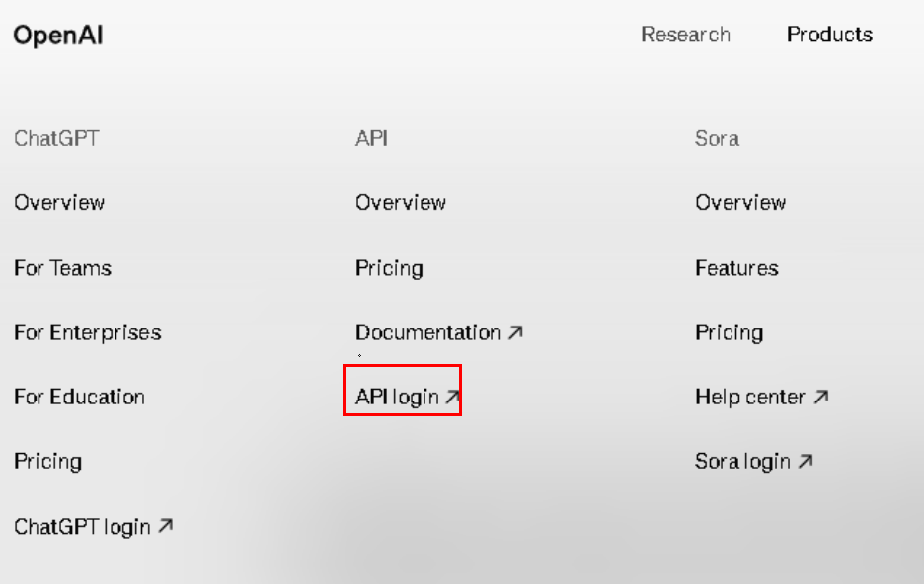Click the API login link
This screenshot has width=924, height=584.
[397, 397]
